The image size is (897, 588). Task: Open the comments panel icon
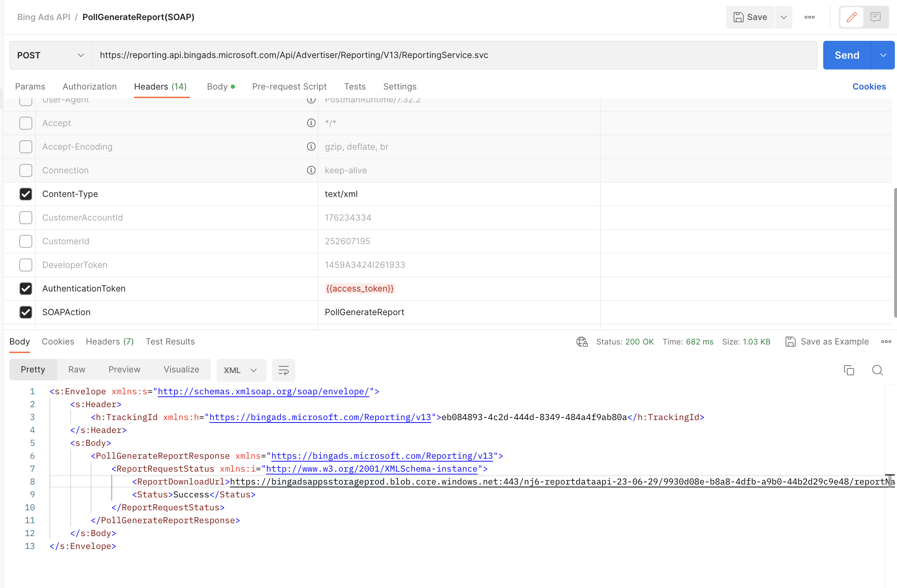pos(875,17)
